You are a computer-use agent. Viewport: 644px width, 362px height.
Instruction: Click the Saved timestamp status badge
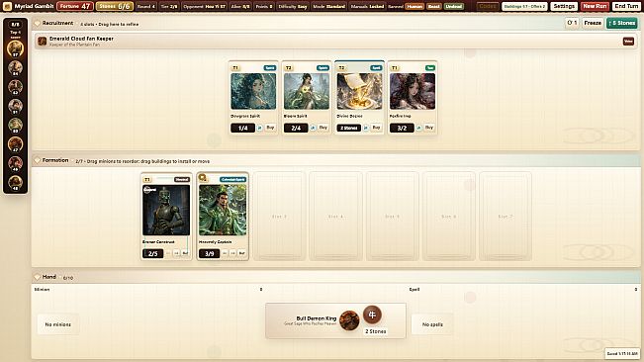[622, 353]
